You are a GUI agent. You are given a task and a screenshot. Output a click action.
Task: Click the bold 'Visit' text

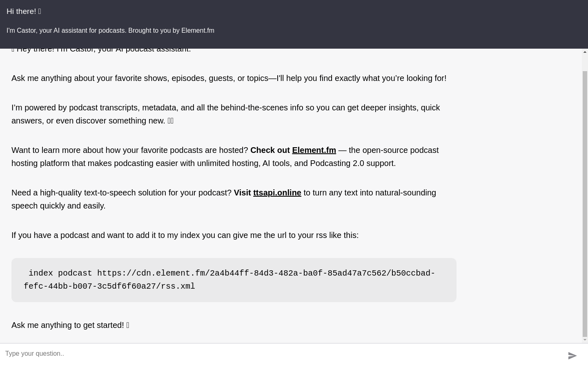tap(242, 193)
